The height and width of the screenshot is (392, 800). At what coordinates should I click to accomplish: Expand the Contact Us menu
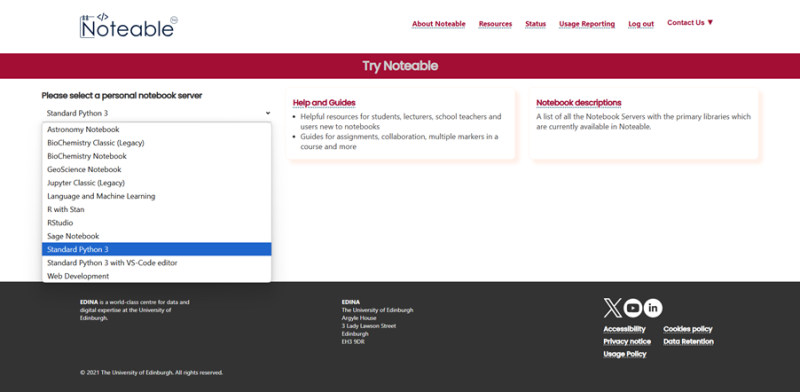click(690, 22)
